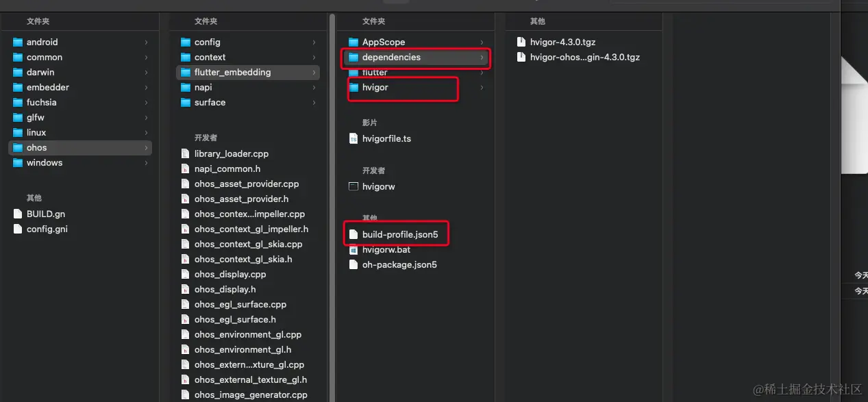Select ohos_asset_provider.cpp file
868x402 pixels.
pos(248,184)
